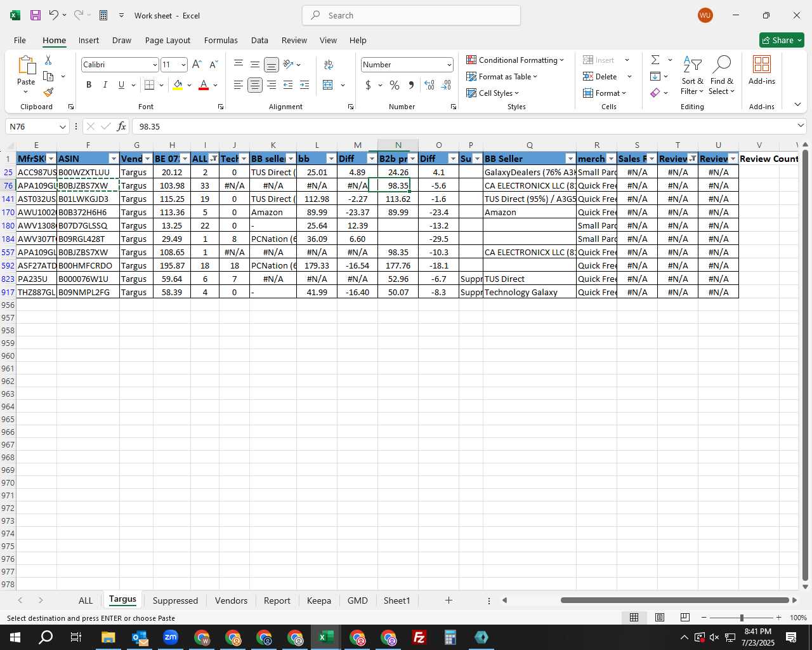The height and width of the screenshot is (650, 812).
Task: Click the Undo arrow icon
Action: pyautogui.click(x=54, y=15)
